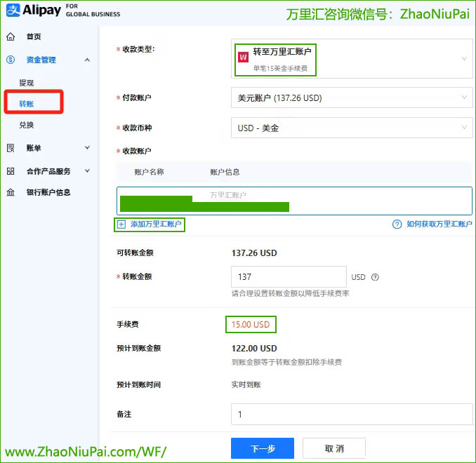Click the 账单 bill icon
The height and width of the screenshot is (463, 476).
coord(11,148)
